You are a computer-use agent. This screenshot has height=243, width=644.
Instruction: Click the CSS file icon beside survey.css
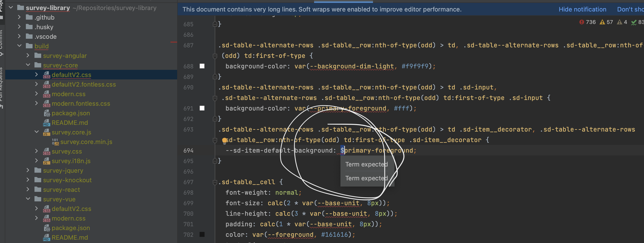pyautogui.click(x=46, y=151)
